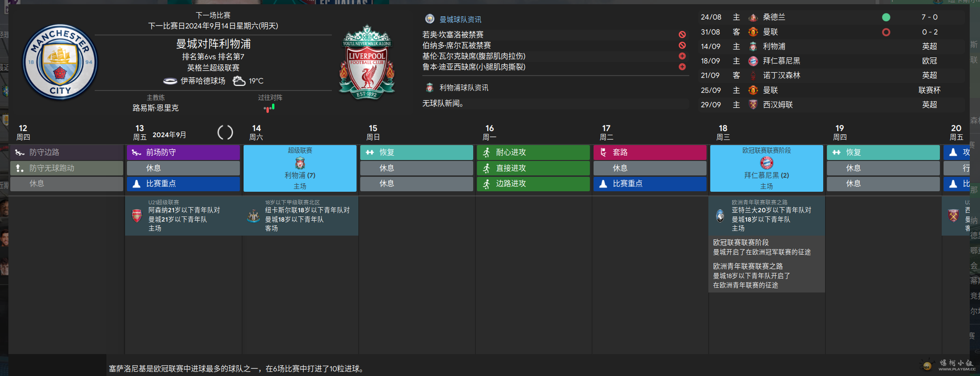The height and width of the screenshot is (376, 980).
Task: Open the 耐心进攻 training session on Monday
Action: [533, 153]
